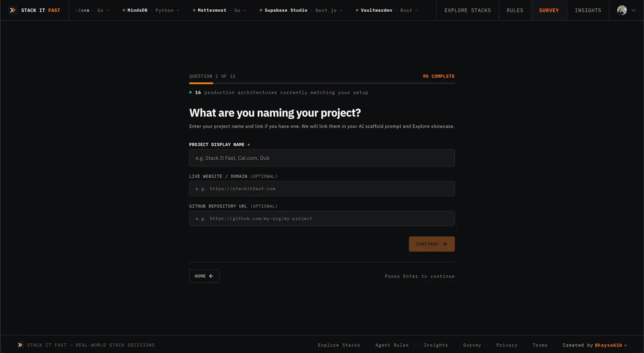This screenshot has height=353, width=644.
Task: Open the footer Survey link
Action: pos(472,345)
